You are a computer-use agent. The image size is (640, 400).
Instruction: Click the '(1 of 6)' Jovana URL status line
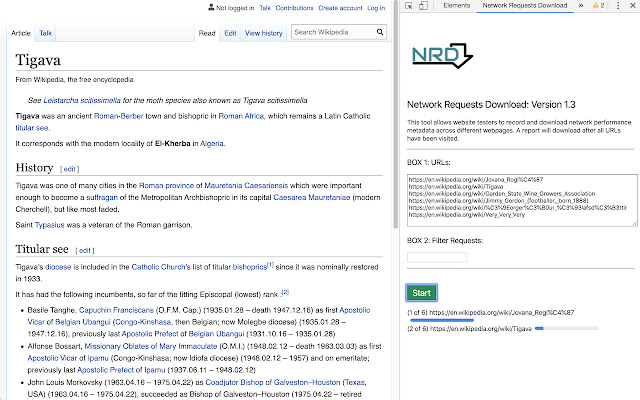click(490, 313)
